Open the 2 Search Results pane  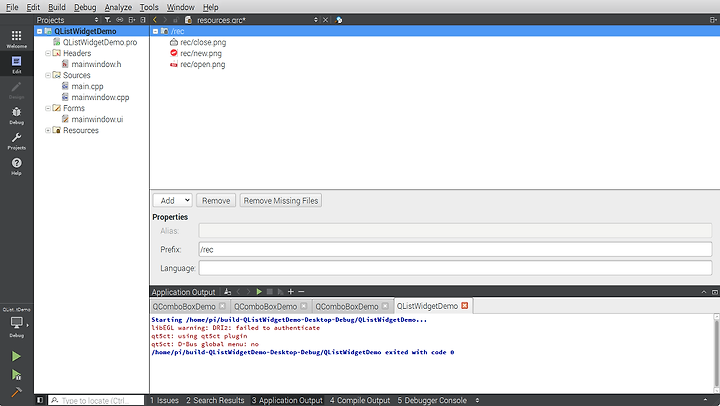click(x=215, y=400)
